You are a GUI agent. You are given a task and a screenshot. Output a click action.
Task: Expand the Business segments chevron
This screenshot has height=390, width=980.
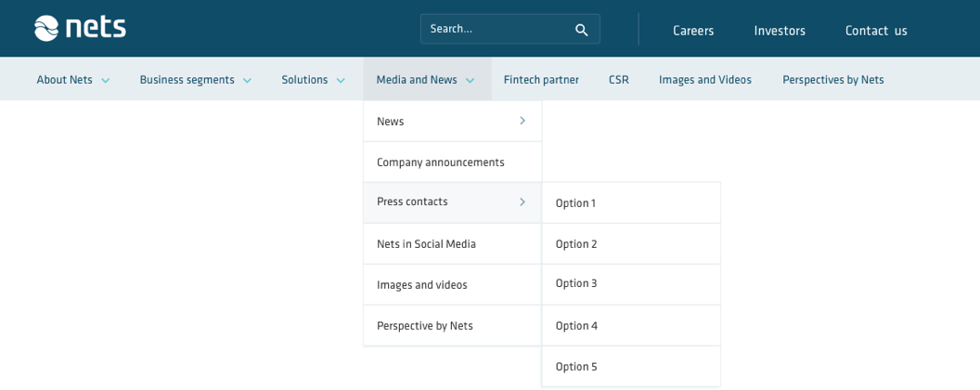pos(247,81)
